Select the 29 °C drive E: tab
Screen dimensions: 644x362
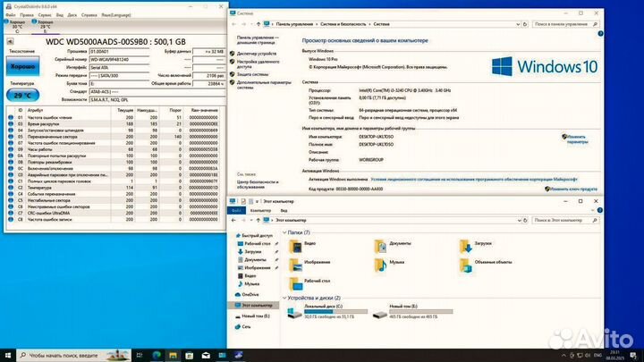coord(45,27)
